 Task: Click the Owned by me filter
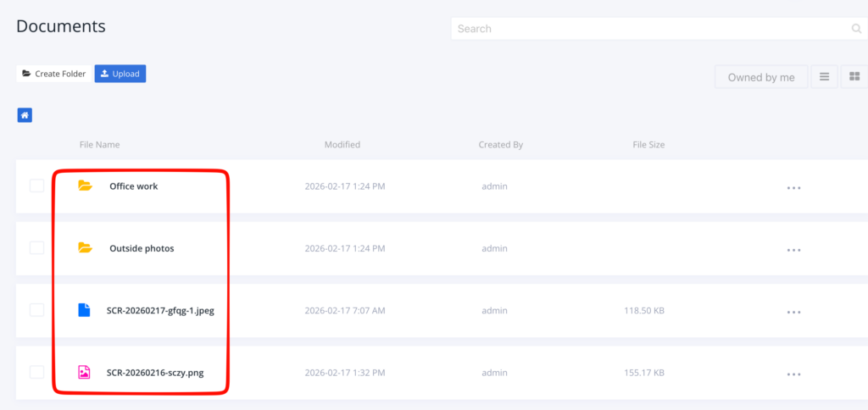point(761,77)
